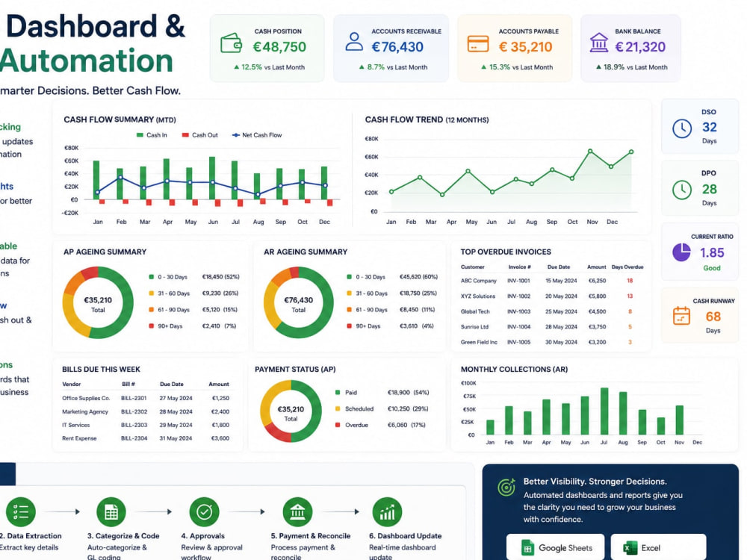Click the Categorize & Code spreadsheet icon
Viewport: 747px width, 560px height.
(111, 512)
